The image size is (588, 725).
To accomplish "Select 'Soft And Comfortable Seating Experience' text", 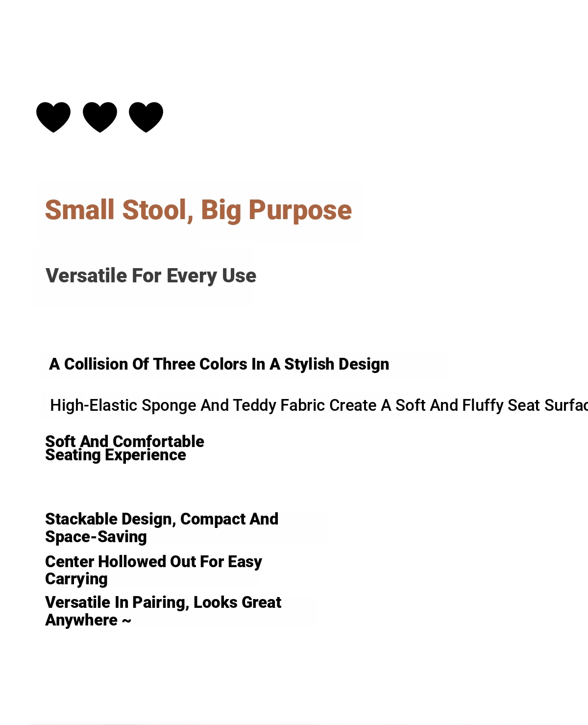I will point(124,448).
